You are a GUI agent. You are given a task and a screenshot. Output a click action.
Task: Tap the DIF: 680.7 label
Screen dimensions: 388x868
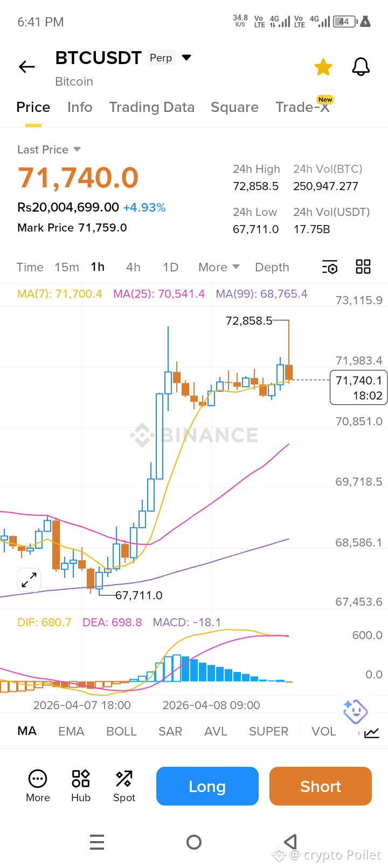tap(44, 622)
